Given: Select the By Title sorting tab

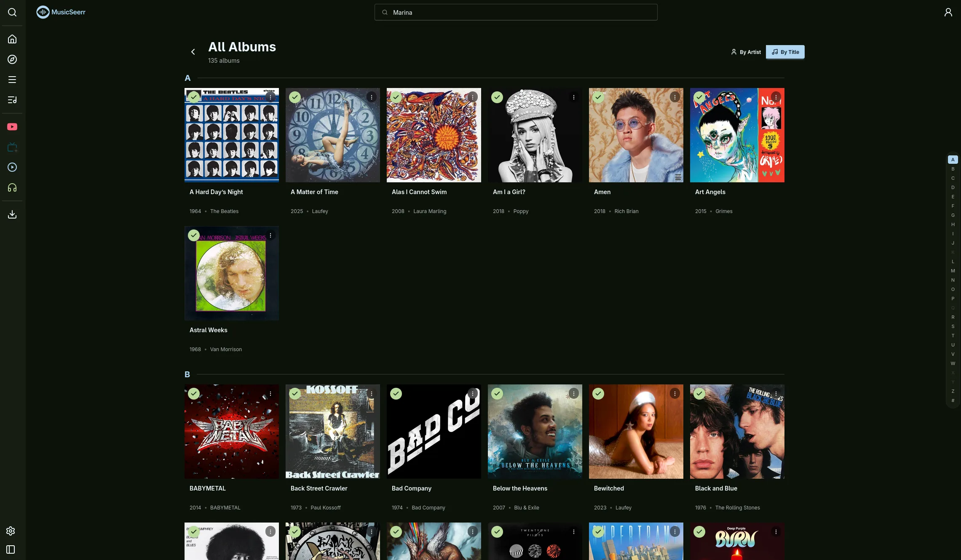Looking at the screenshot, I should [784, 52].
